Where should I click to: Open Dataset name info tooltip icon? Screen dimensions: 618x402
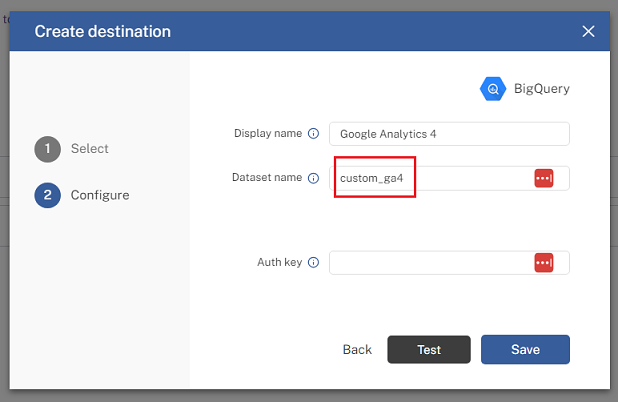tap(313, 178)
